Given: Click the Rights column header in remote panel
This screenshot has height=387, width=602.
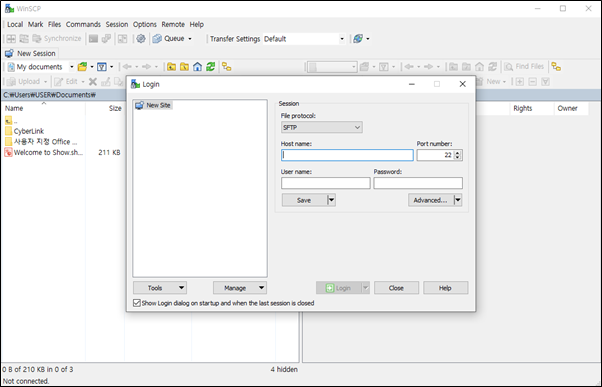Looking at the screenshot, I should click(x=523, y=108).
